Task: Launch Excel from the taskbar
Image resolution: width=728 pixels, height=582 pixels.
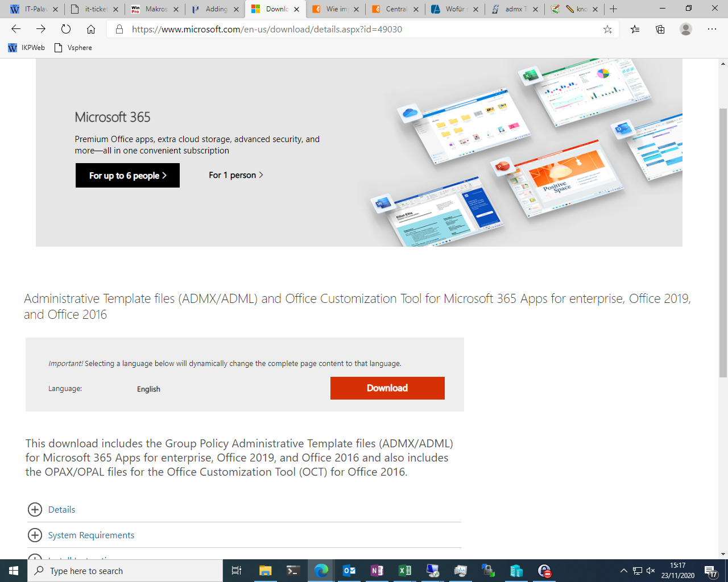Action: tap(405, 571)
